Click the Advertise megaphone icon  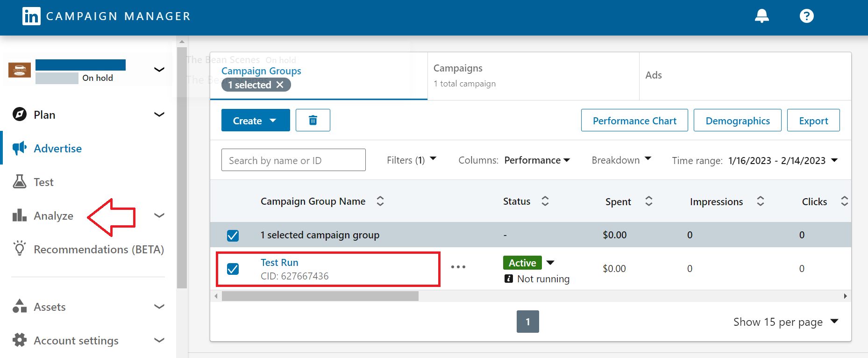coord(20,148)
